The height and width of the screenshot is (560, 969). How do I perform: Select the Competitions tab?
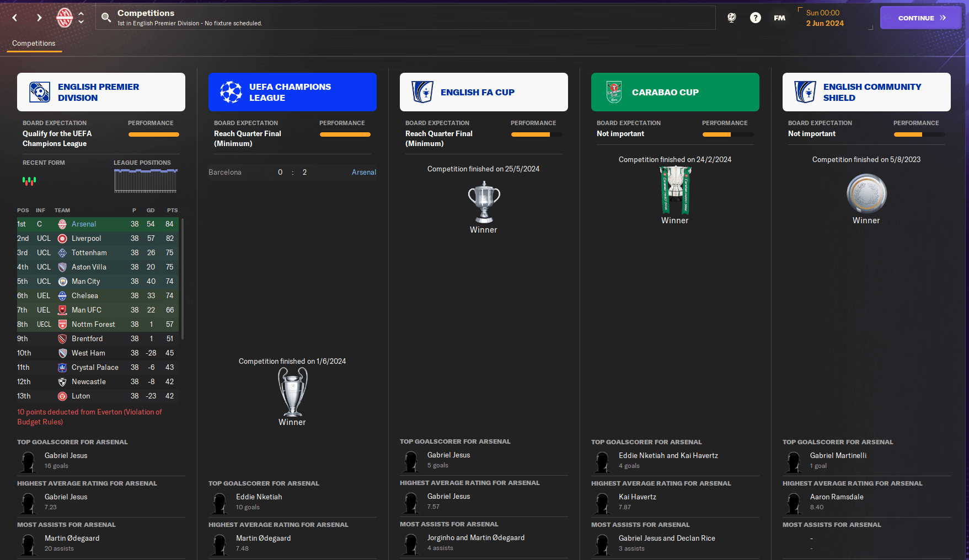click(x=34, y=43)
